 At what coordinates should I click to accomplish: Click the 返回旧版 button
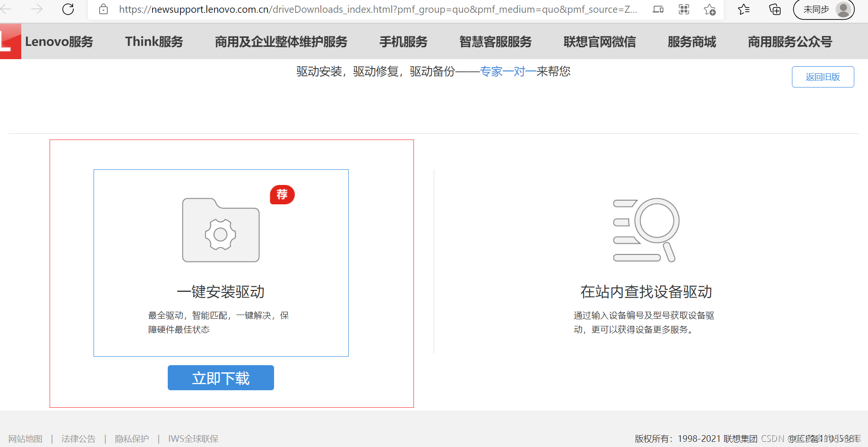[823, 77]
